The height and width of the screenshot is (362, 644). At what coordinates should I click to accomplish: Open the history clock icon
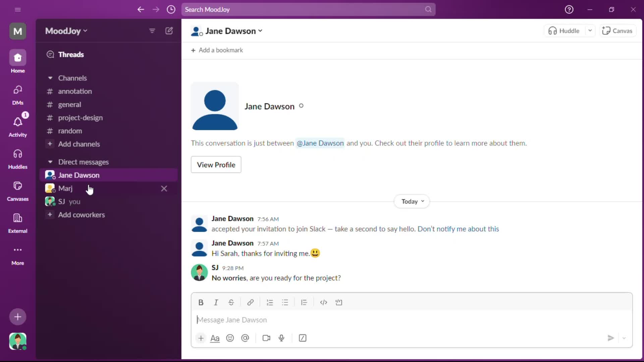[171, 9]
